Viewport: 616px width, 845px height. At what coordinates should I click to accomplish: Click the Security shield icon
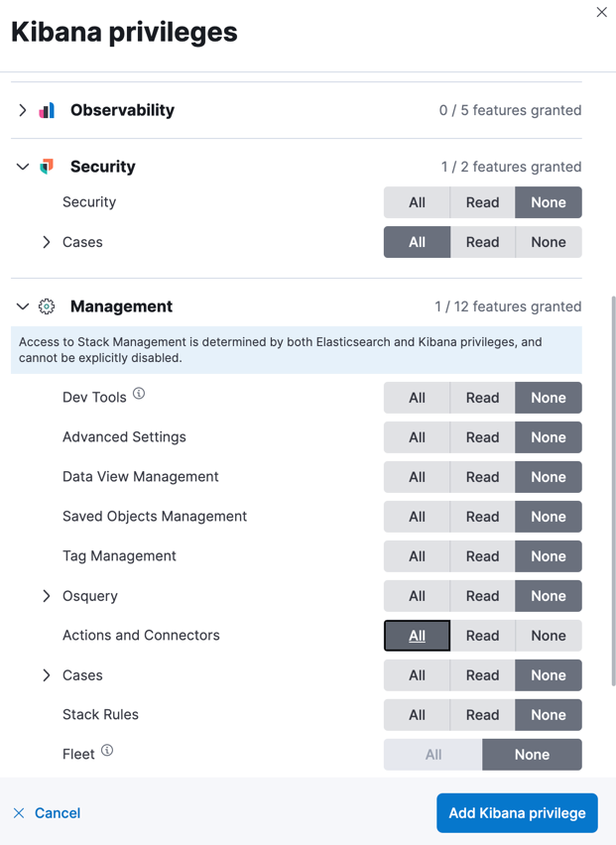[47, 167]
